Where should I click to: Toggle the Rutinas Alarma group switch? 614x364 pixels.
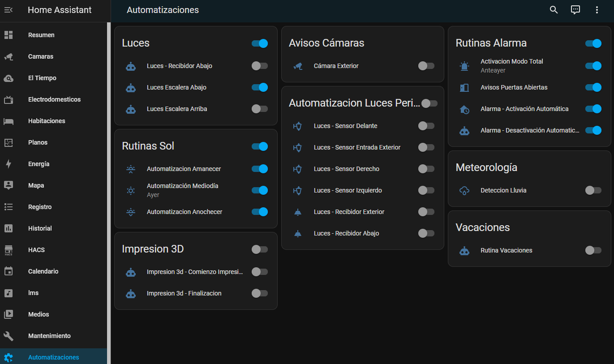pos(593,43)
